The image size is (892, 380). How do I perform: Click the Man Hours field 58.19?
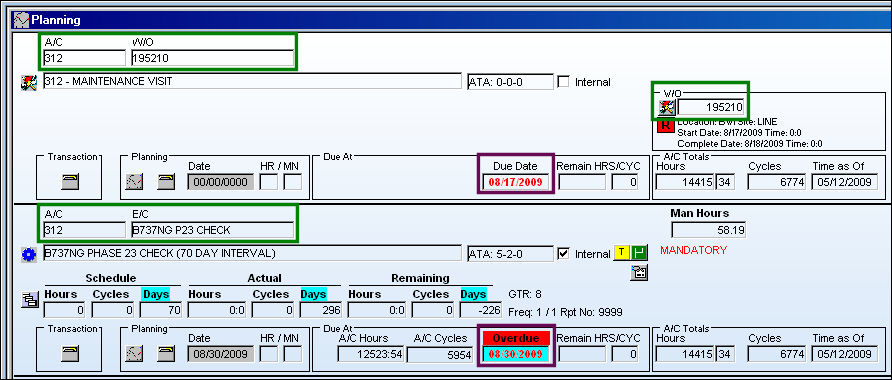point(709,230)
